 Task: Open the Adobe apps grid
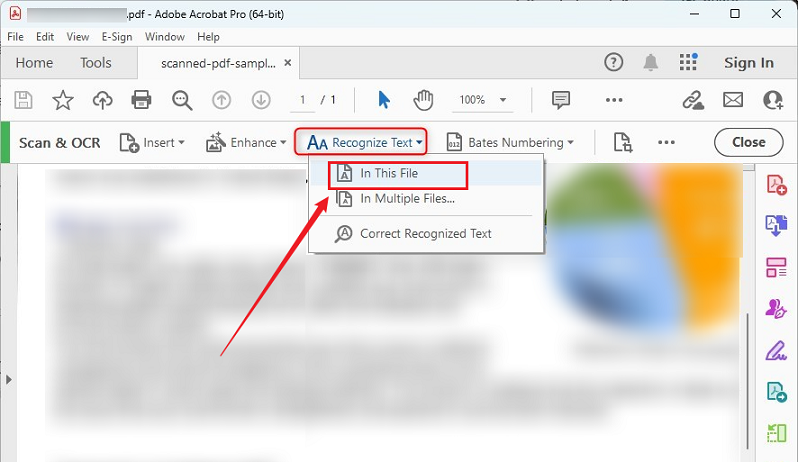[x=688, y=62]
